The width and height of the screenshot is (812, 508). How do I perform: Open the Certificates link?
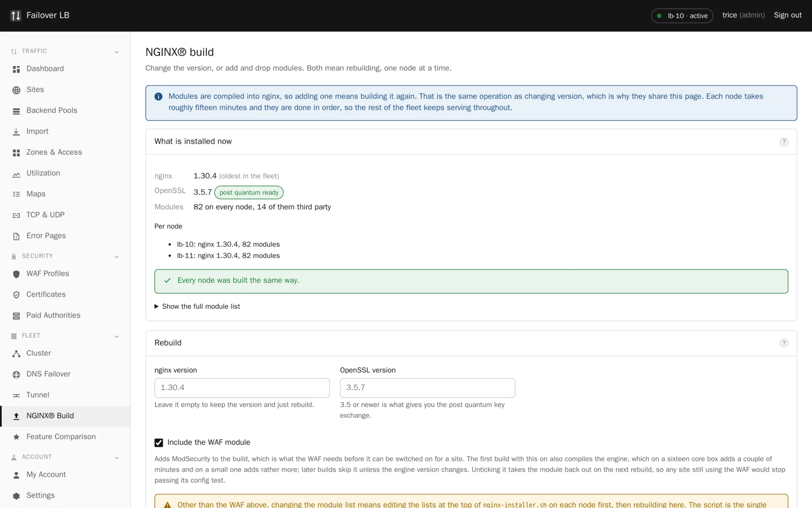click(65, 294)
